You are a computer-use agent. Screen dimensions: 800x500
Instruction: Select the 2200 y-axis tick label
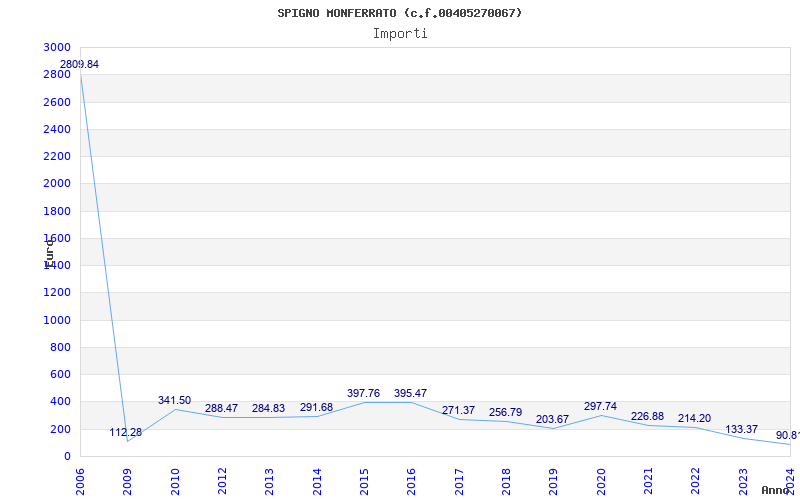click(x=57, y=156)
